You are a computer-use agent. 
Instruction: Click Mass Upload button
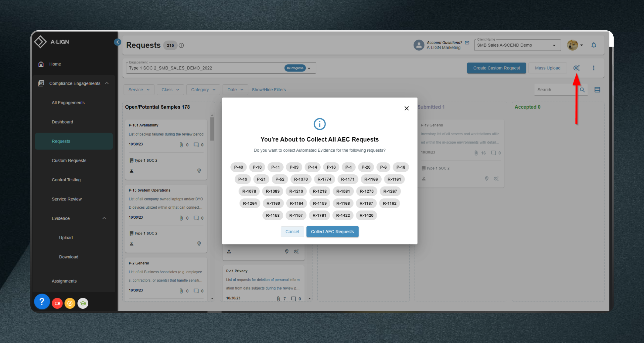(547, 68)
